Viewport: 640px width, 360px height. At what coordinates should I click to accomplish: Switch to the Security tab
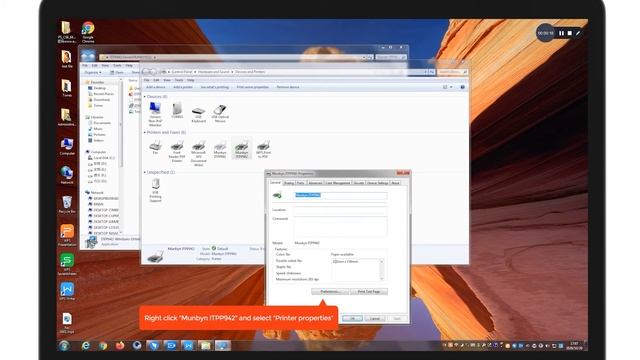click(359, 183)
